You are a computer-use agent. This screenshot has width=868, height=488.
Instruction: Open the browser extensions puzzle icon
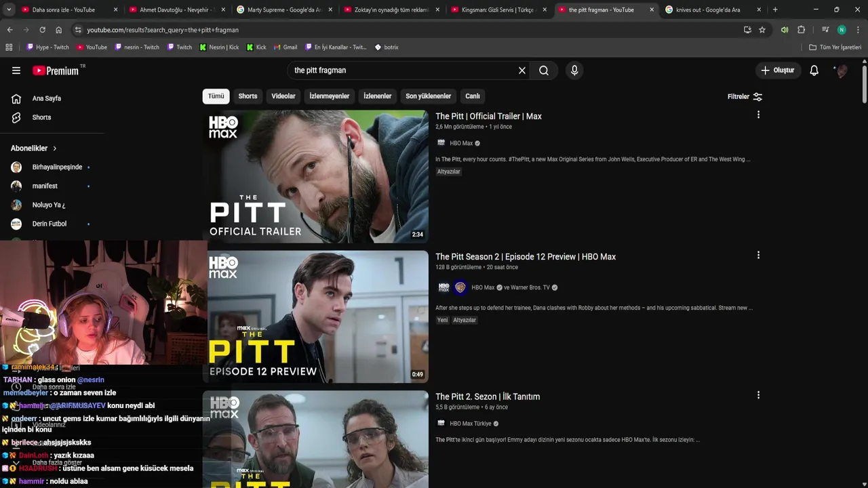(801, 30)
